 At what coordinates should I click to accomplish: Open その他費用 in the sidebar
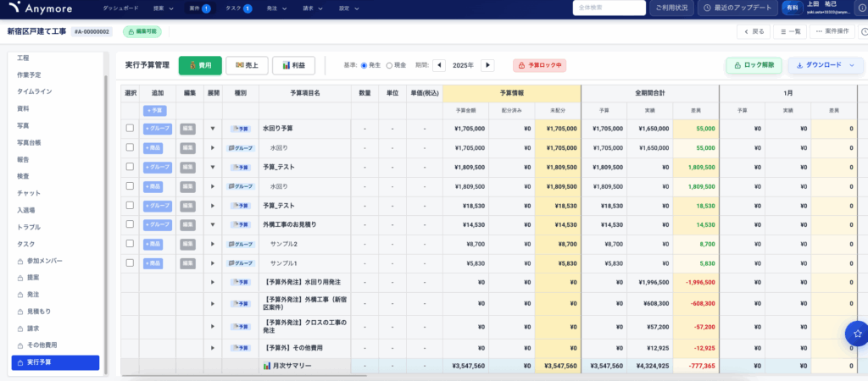(37, 345)
